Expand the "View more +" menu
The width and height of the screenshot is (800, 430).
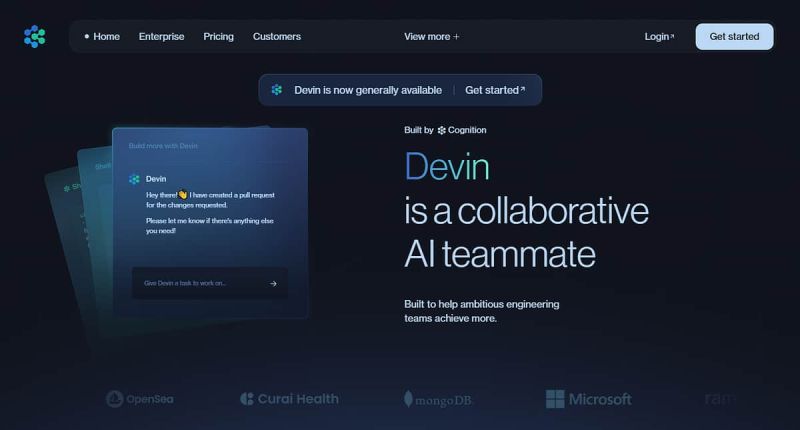click(x=431, y=37)
